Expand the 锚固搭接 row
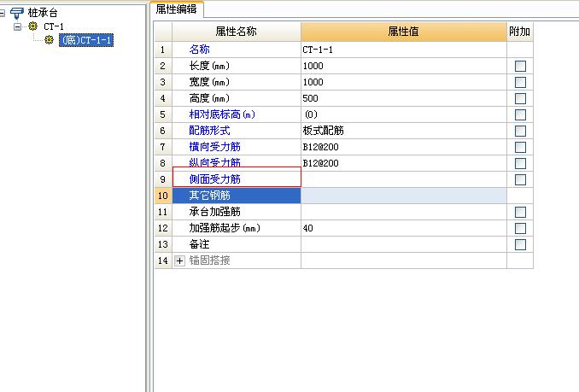The image size is (579, 392). point(179,261)
